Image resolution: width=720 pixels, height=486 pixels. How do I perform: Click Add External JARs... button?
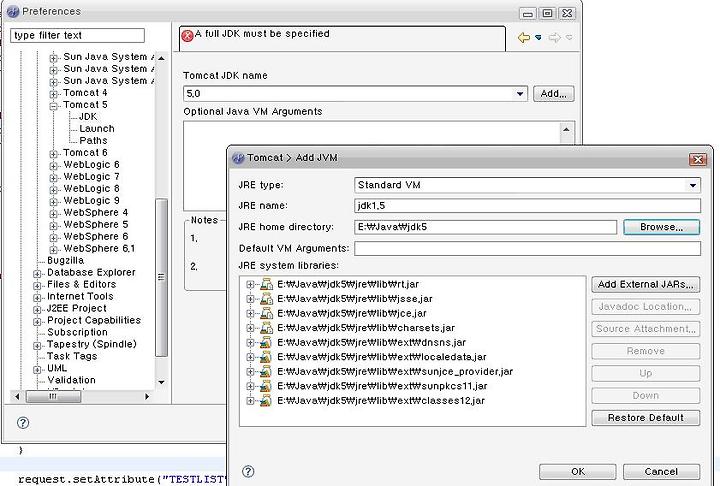coord(645,284)
